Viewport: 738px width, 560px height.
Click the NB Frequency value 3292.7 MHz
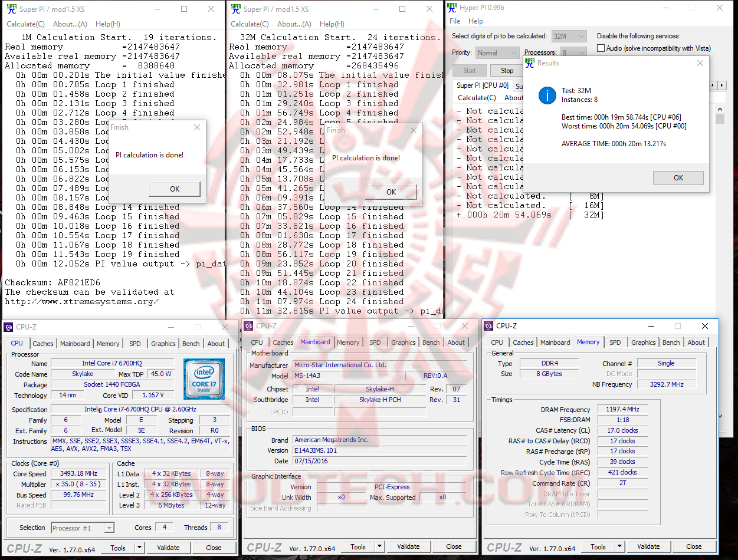pos(666,384)
